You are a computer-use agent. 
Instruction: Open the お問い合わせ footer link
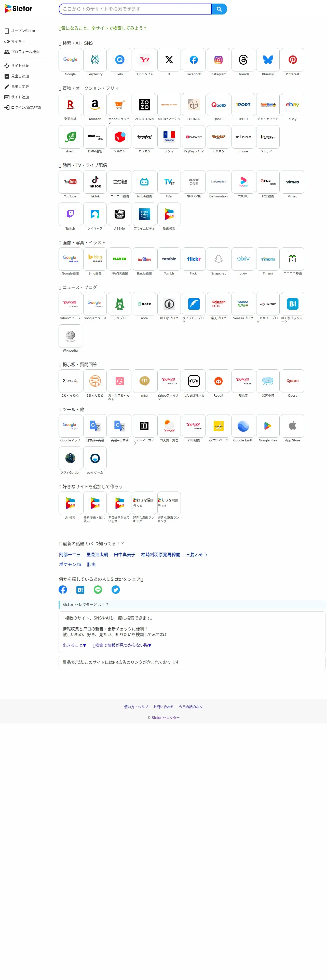[163, 707]
